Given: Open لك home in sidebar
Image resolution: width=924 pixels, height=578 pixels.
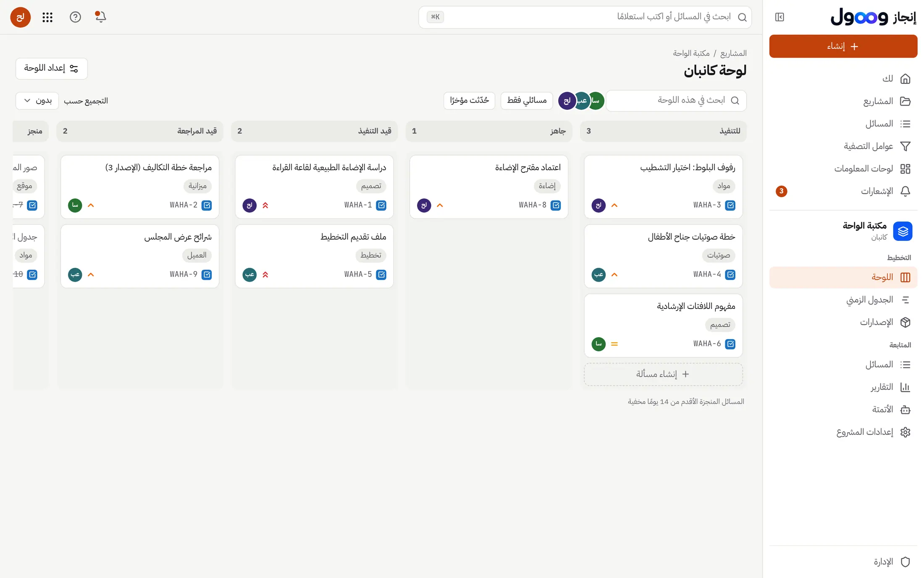Looking at the screenshot, I should 843,79.
